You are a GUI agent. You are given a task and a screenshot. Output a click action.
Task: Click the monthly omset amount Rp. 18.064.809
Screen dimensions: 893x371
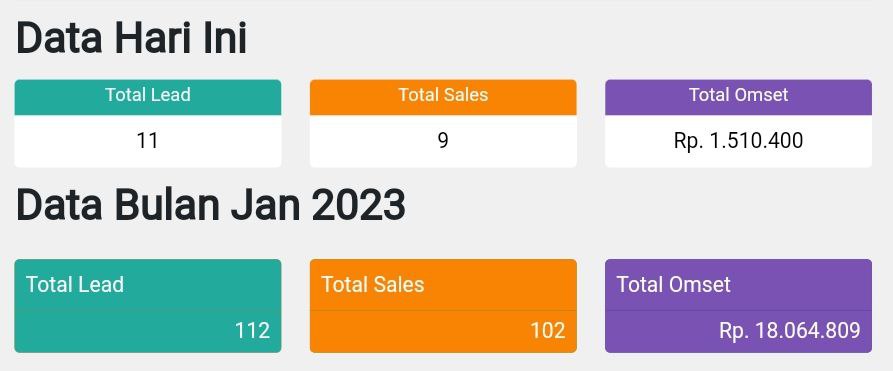pyautogui.click(x=789, y=331)
